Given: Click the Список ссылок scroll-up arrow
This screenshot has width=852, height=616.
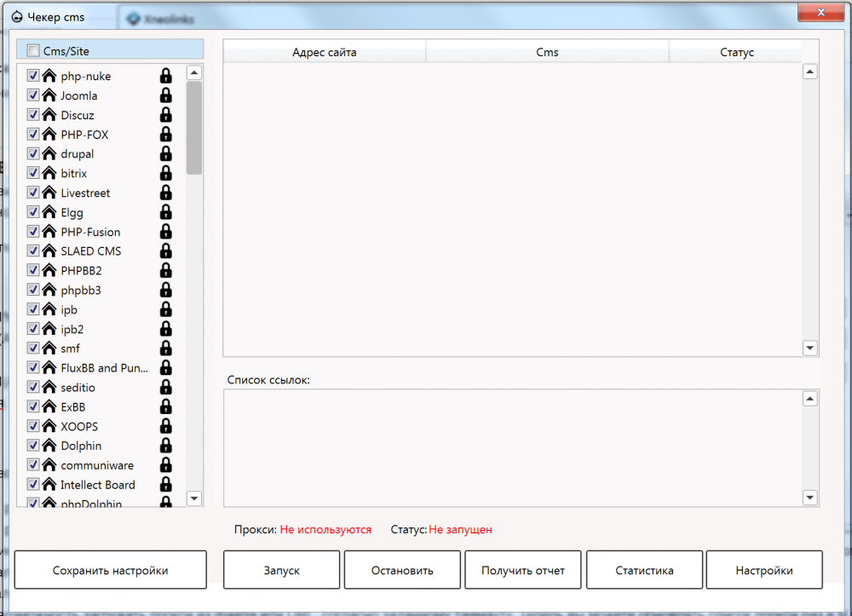Looking at the screenshot, I should tap(809, 399).
